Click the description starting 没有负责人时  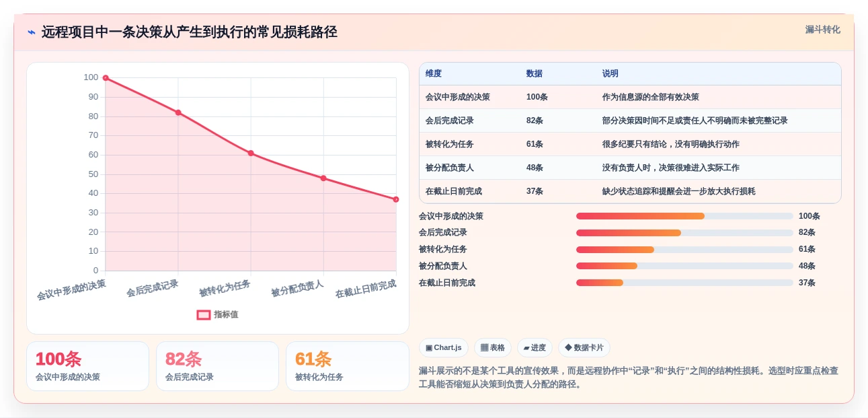tap(671, 168)
